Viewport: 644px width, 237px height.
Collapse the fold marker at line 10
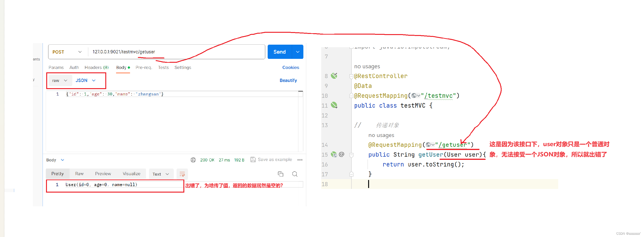tap(351, 96)
